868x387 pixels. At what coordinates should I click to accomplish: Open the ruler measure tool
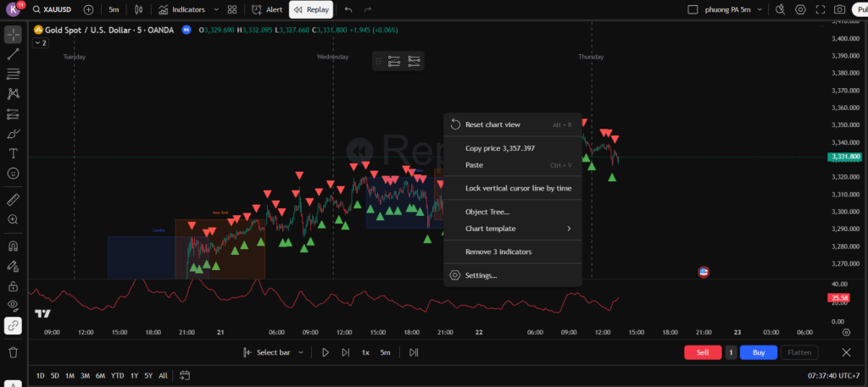point(13,200)
